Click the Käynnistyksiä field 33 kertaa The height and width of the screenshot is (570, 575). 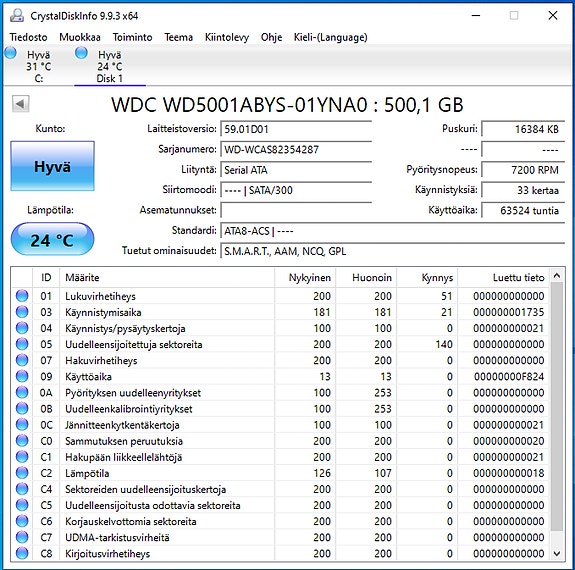pyautogui.click(x=523, y=190)
